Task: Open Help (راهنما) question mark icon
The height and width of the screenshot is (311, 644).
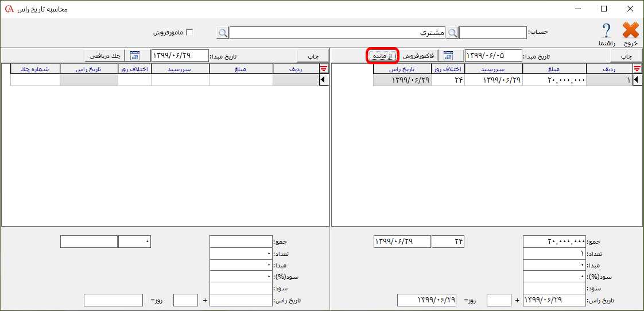Action: click(606, 31)
